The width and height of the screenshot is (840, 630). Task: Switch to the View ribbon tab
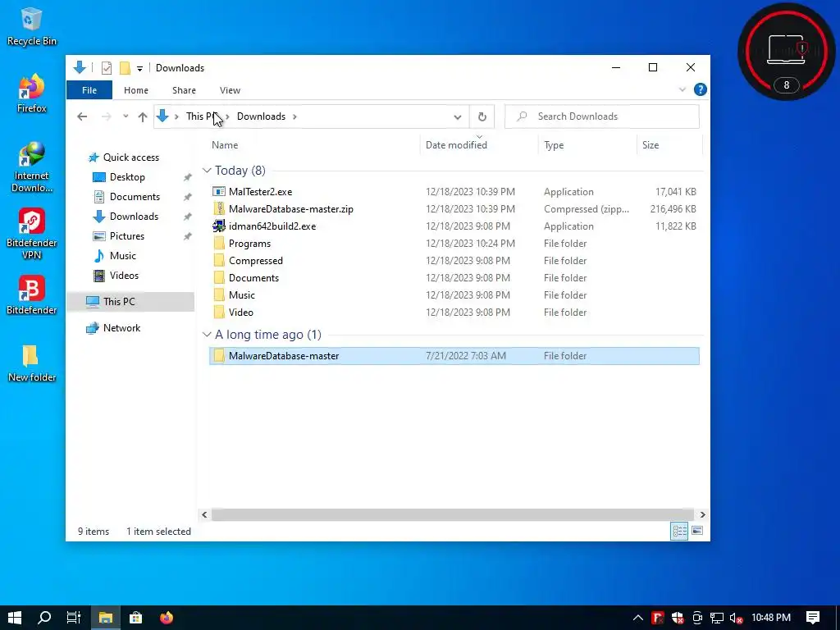[x=230, y=90]
